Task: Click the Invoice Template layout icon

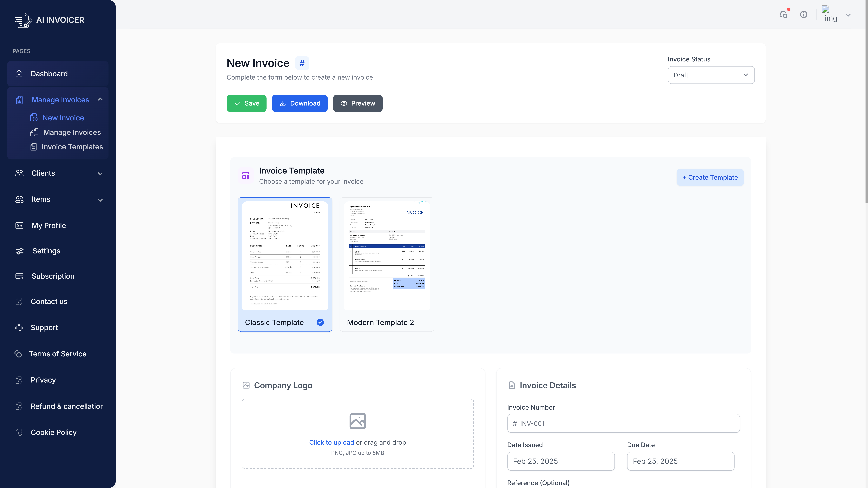Action: (246, 175)
